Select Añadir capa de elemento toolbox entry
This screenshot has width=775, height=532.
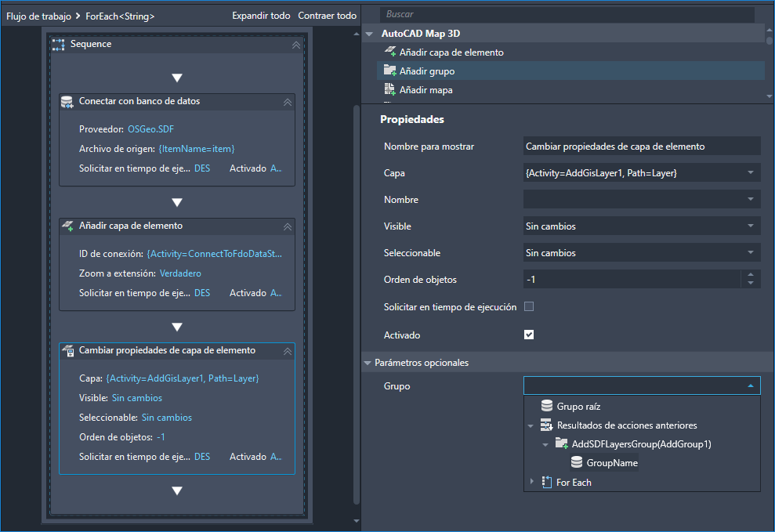pyautogui.click(x=571, y=52)
